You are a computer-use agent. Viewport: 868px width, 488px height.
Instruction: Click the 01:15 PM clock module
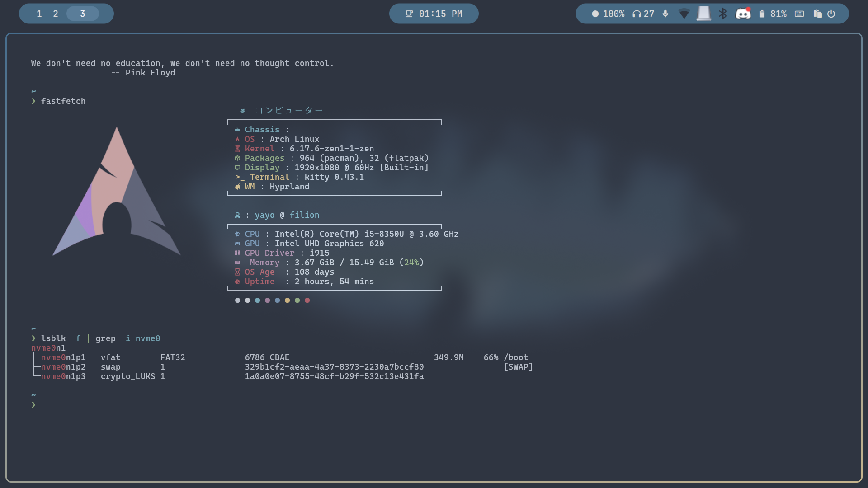tap(434, 14)
